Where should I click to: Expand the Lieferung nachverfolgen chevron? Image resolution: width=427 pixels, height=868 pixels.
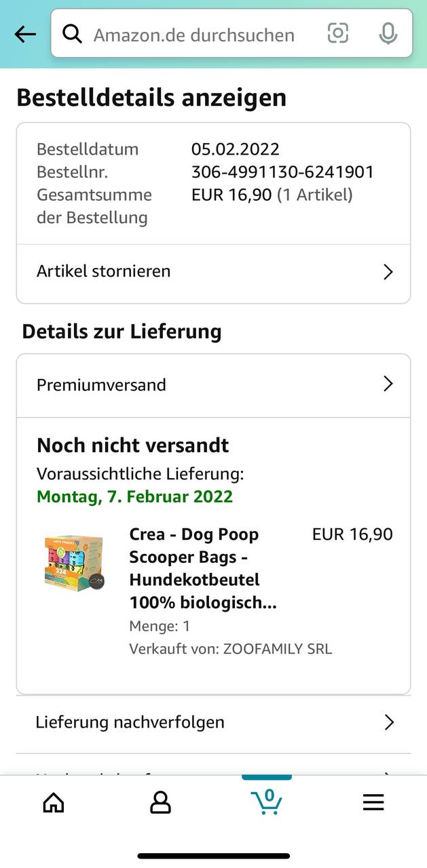click(x=389, y=722)
